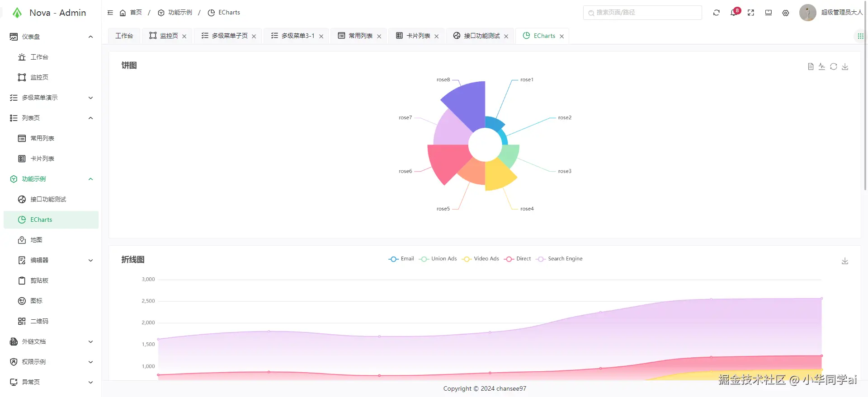Download the pie chart as image
868x397 pixels.
[845, 67]
